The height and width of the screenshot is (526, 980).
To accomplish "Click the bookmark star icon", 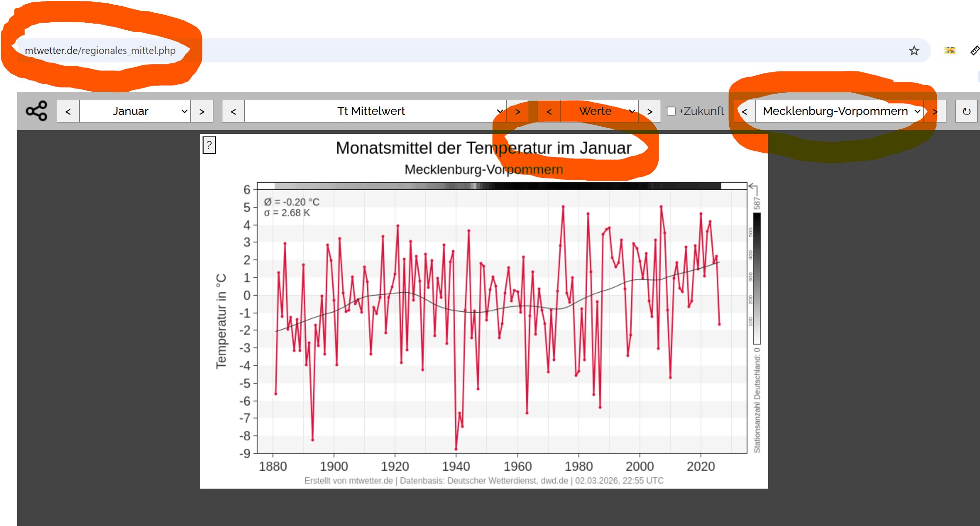I will (x=914, y=51).
